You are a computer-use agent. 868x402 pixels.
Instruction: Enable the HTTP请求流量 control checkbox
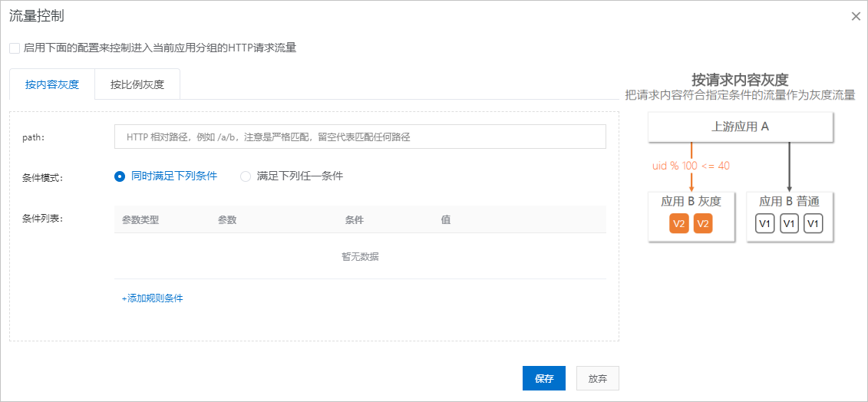[15, 48]
